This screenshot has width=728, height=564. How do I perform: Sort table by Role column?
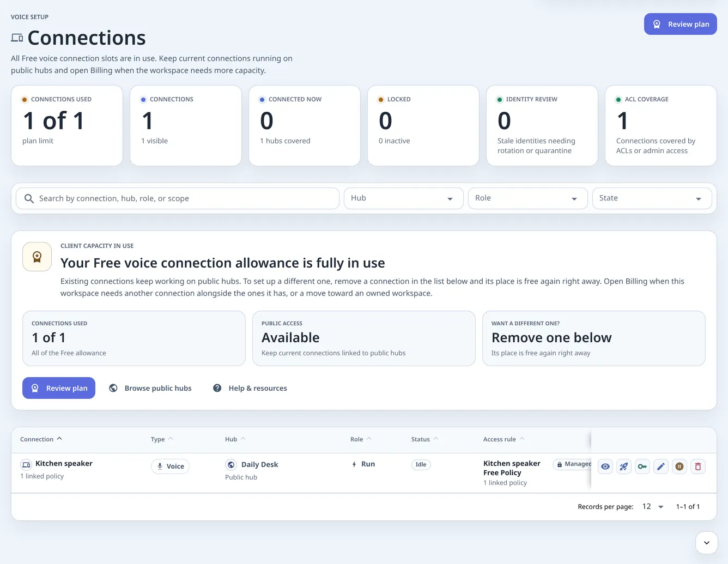(x=361, y=439)
